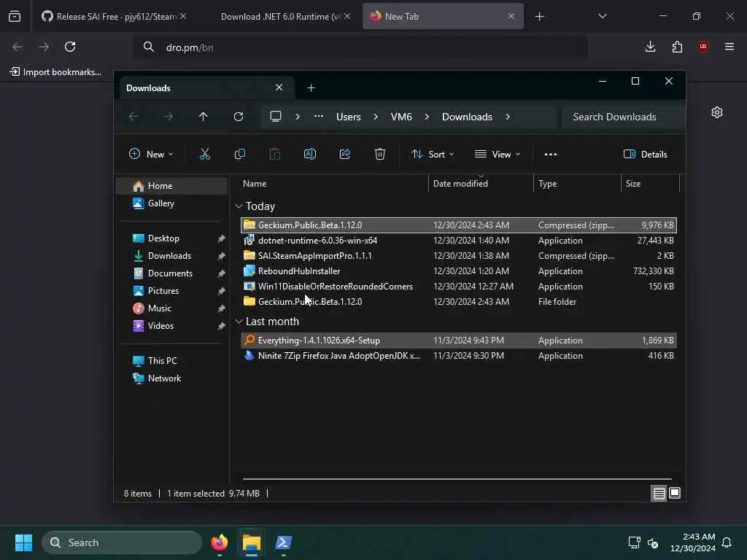The image size is (747, 560).
Task: Click Users in the address breadcrumb
Action: pos(348,117)
